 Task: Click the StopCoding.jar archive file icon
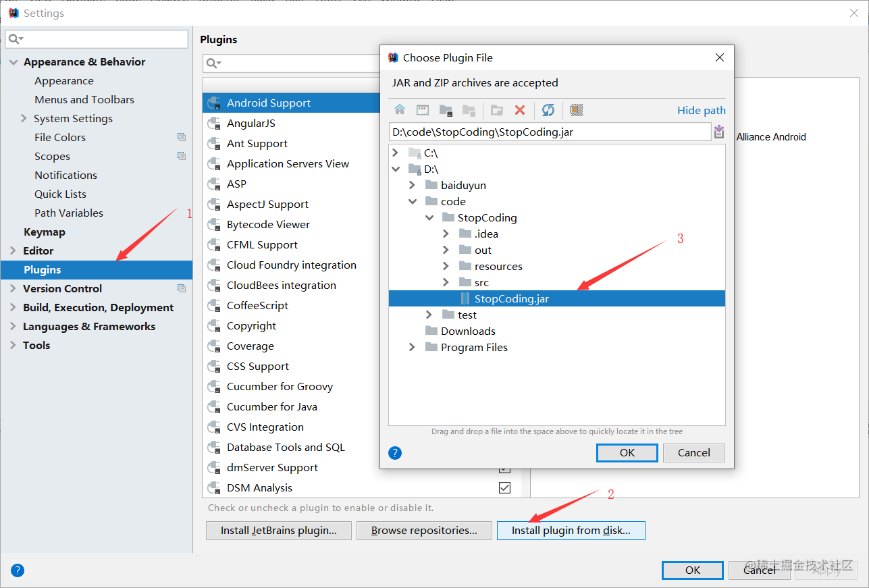(465, 298)
